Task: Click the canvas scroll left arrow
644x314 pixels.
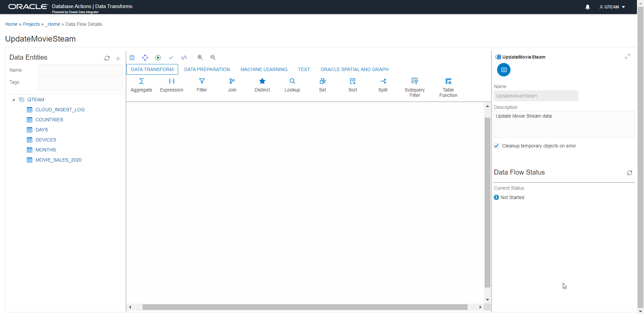Action: (x=130, y=307)
